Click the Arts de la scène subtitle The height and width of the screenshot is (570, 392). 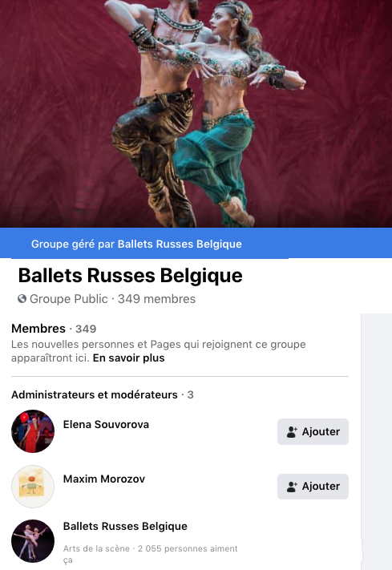(x=96, y=548)
